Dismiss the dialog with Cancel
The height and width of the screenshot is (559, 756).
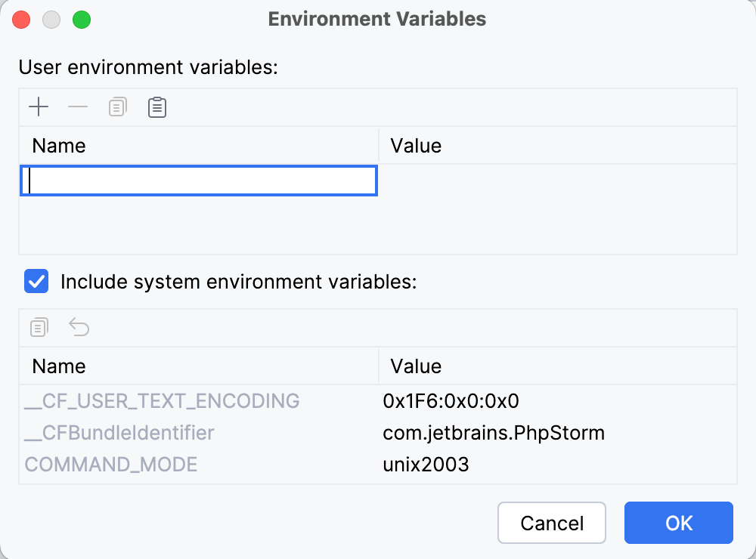click(551, 522)
